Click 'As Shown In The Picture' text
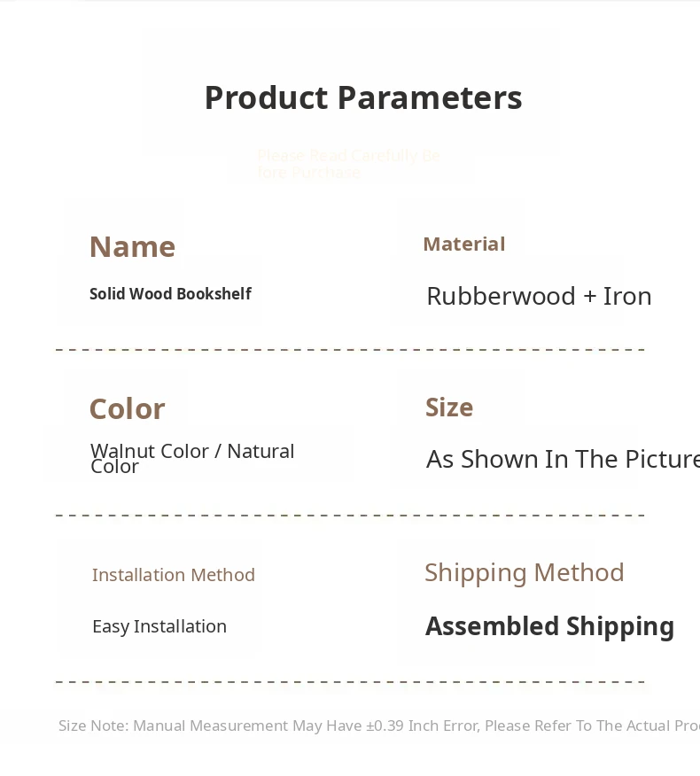 click(x=562, y=459)
